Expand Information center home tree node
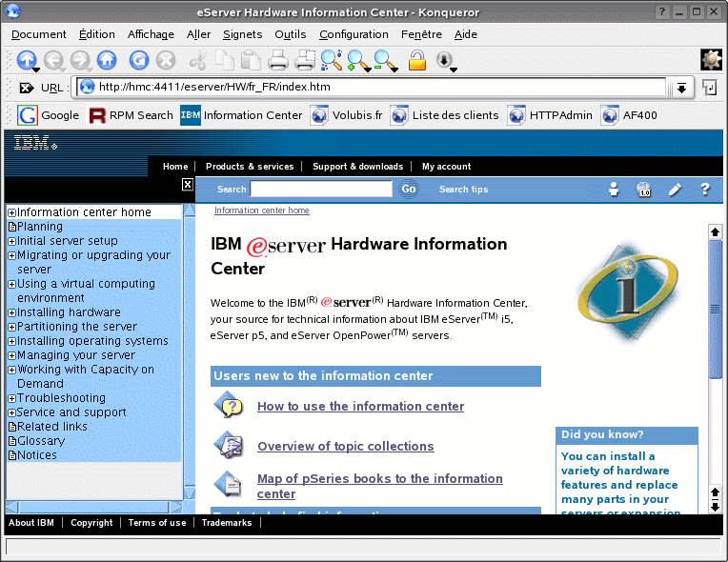The width and height of the screenshot is (728, 562). (x=12, y=213)
